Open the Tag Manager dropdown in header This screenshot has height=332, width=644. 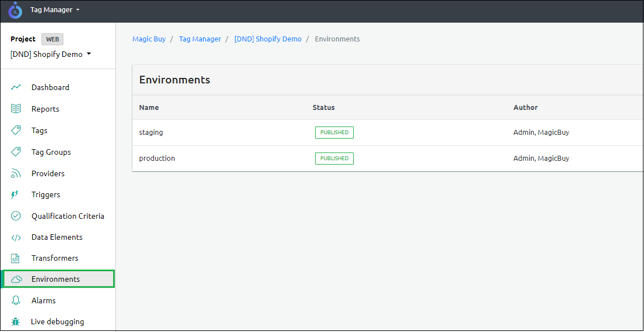(x=55, y=10)
